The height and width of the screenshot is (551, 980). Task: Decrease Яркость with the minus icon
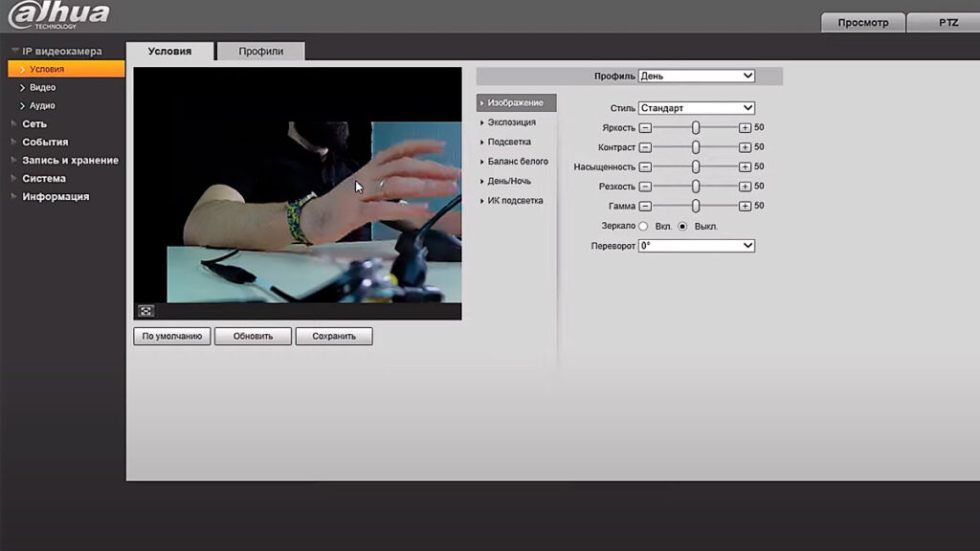[x=645, y=127]
